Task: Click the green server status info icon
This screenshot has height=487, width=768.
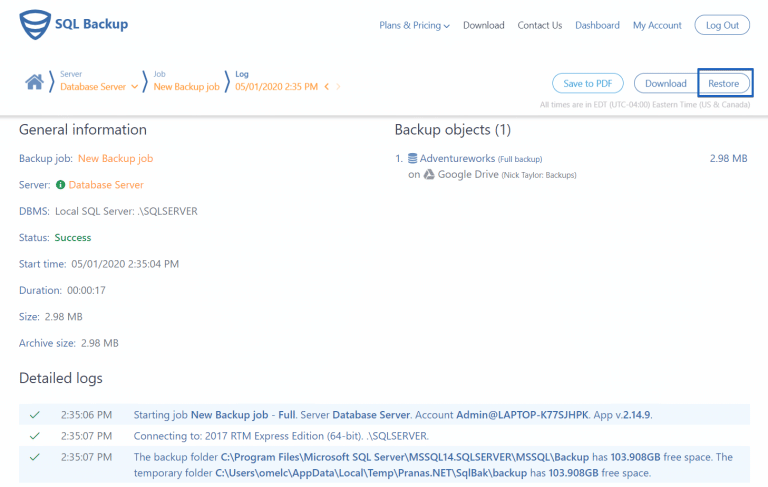Action: [60, 185]
